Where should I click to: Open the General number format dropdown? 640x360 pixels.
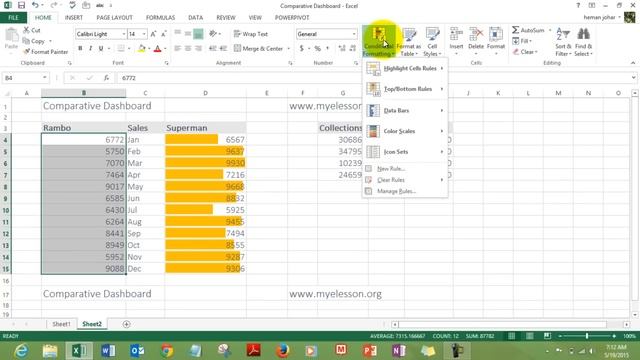pyautogui.click(x=354, y=34)
